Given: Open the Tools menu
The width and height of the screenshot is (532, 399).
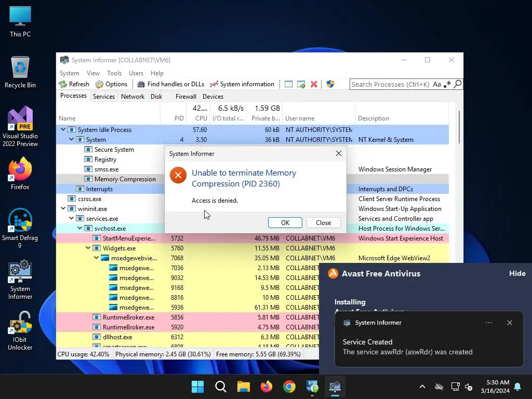Looking at the screenshot, I should tap(114, 73).
